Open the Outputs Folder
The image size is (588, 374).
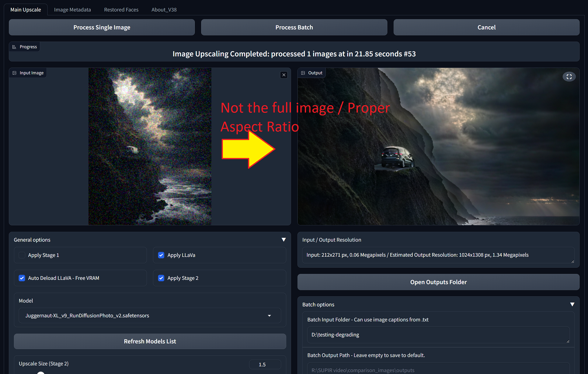[438, 282]
